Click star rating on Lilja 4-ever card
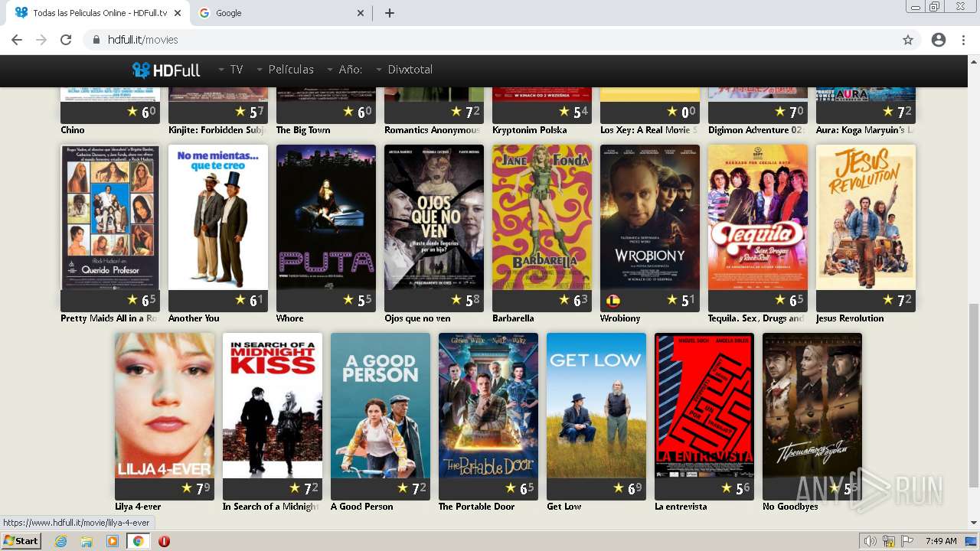This screenshot has width=980, height=551. (196, 488)
